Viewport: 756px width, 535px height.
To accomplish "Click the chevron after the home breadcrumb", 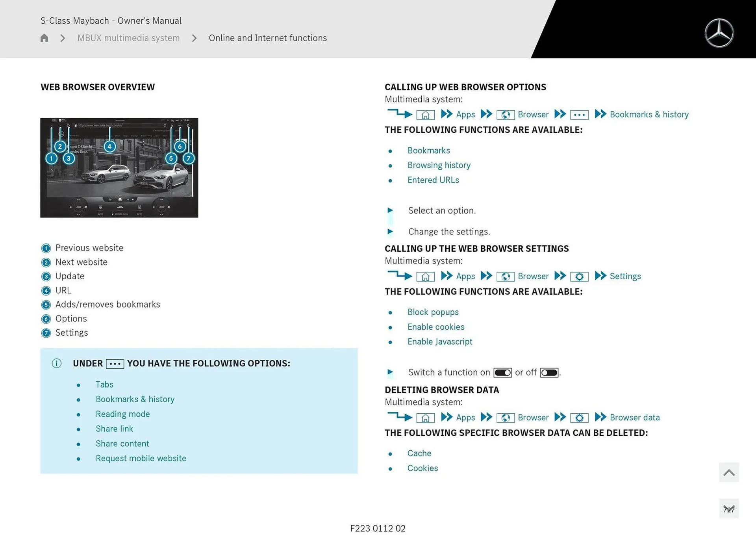I will (62, 38).
